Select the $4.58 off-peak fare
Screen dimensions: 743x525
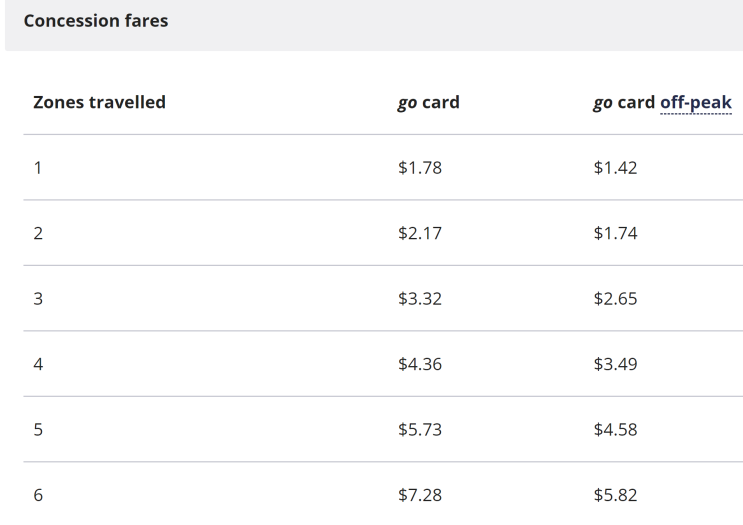(x=615, y=430)
